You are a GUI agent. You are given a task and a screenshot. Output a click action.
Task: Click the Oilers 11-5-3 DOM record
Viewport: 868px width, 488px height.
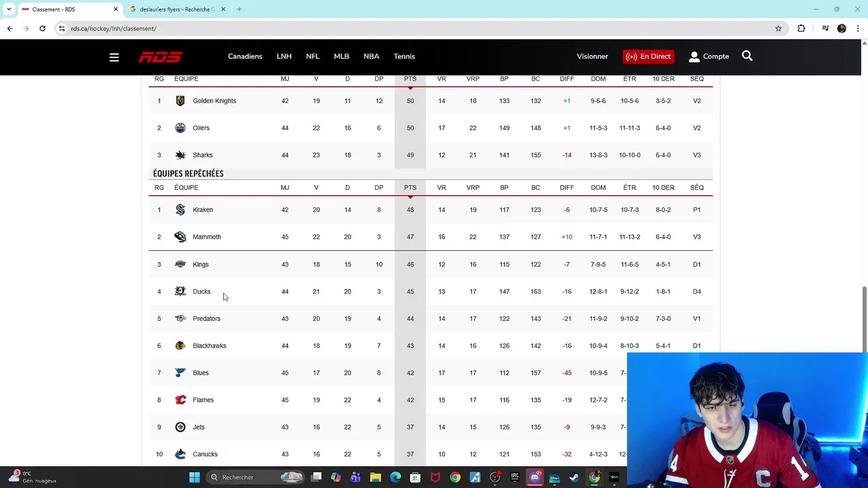598,128
